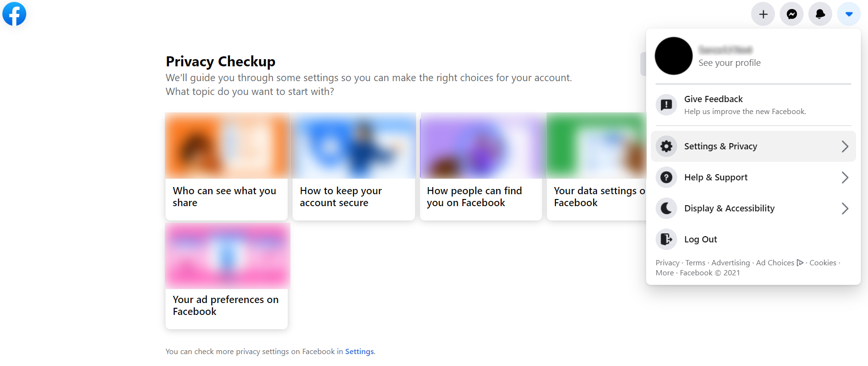Viewport: 868px width, 366px height.
Task: Check Notifications via the bell icon
Action: pos(820,14)
